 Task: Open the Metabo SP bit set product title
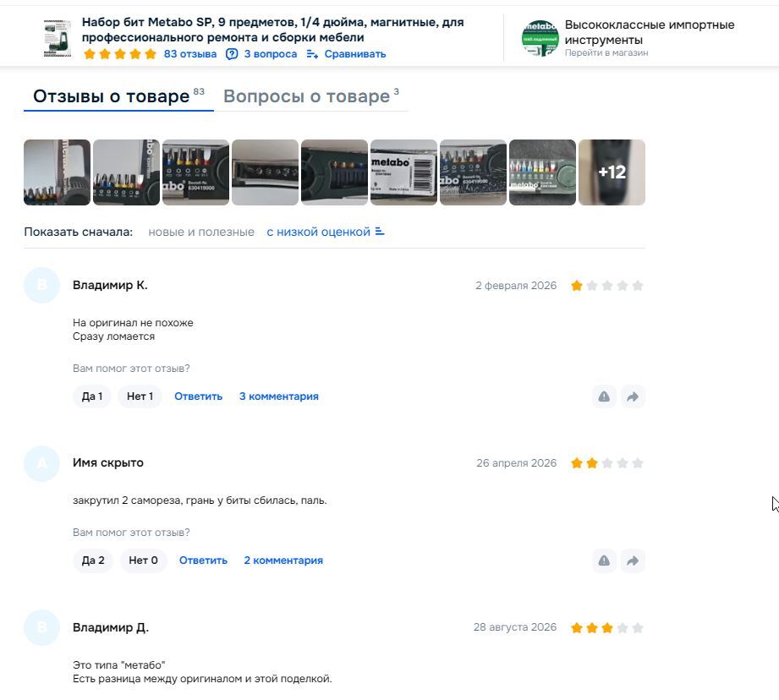pyautogui.click(x=272, y=30)
